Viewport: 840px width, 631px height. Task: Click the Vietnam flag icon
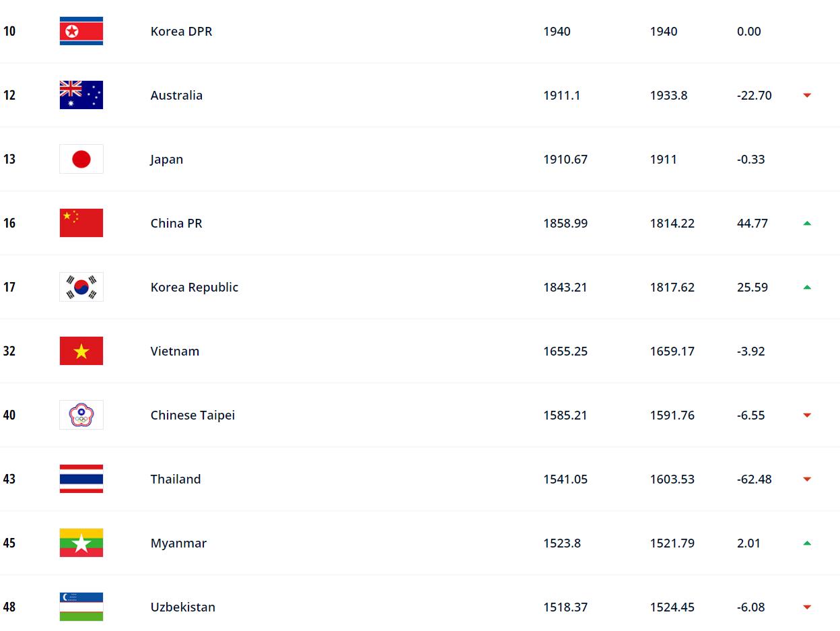[x=81, y=351]
